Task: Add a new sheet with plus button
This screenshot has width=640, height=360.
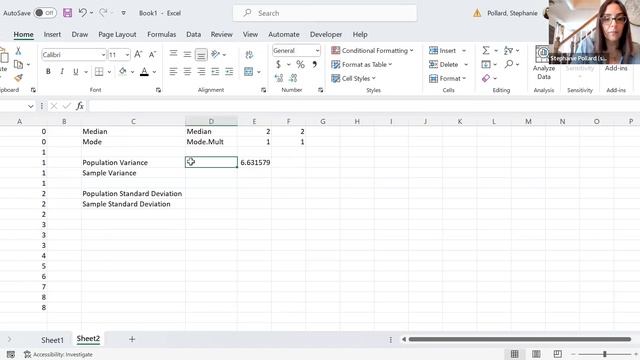Action: pyautogui.click(x=132, y=339)
